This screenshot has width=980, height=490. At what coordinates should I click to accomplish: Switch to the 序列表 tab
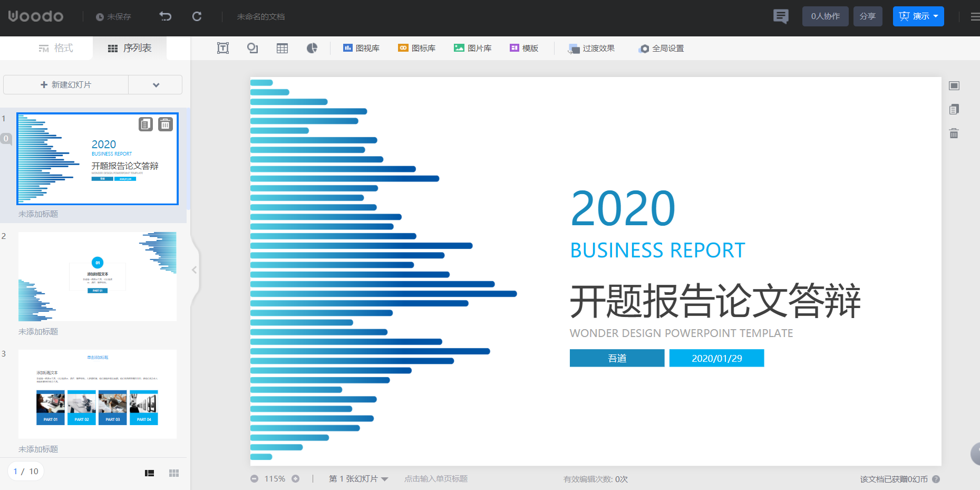pyautogui.click(x=130, y=48)
